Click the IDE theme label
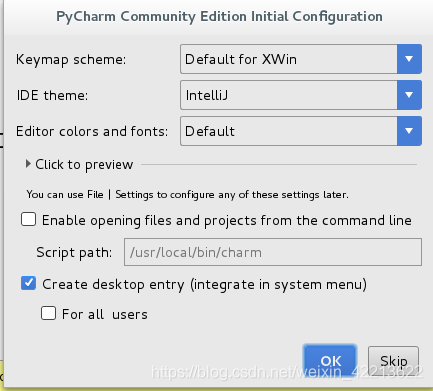The width and height of the screenshot is (433, 391). pyautogui.click(x=52, y=95)
